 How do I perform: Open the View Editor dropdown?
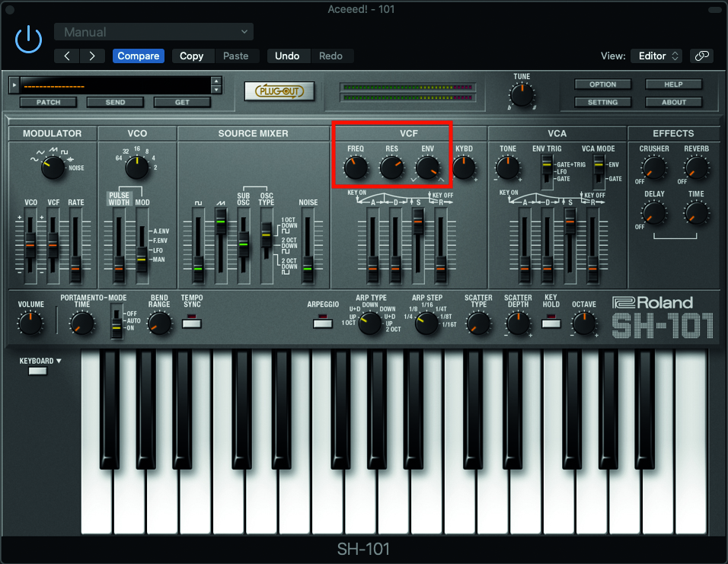pyautogui.click(x=658, y=56)
